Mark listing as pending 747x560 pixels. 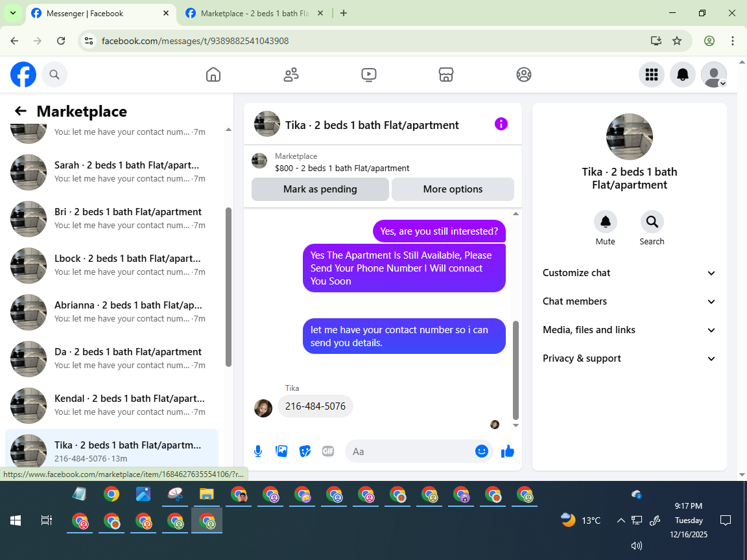pyautogui.click(x=320, y=189)
